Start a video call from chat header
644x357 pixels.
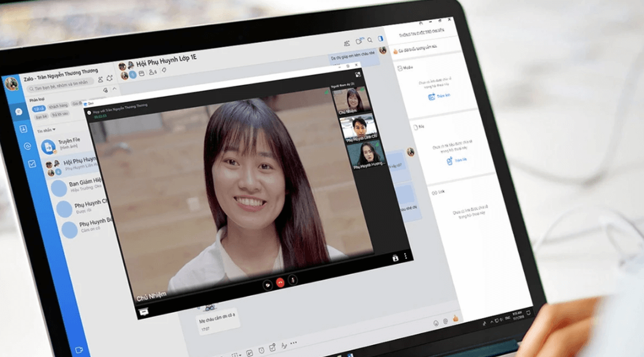tap(359, 41)
